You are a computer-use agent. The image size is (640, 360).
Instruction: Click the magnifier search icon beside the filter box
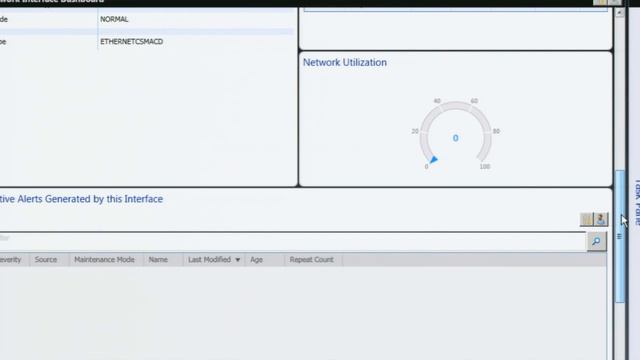[596, 241]
